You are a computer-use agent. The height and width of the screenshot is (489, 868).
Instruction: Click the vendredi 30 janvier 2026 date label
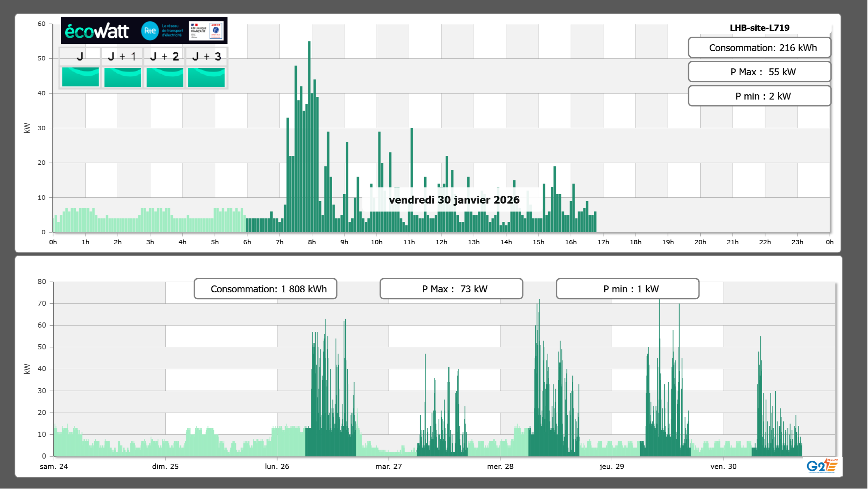point(454,200)
